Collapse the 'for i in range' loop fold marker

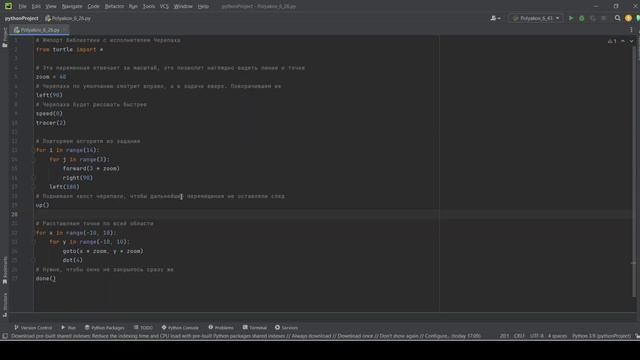(x=35, y=150)
